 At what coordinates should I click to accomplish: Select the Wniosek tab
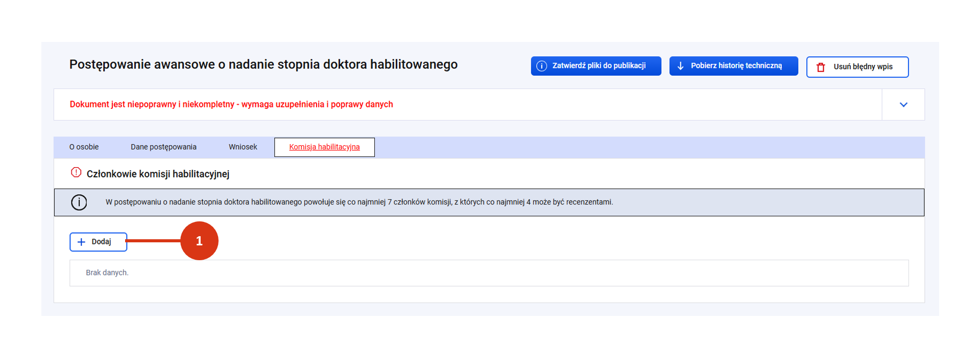click(x=243, y=147)
